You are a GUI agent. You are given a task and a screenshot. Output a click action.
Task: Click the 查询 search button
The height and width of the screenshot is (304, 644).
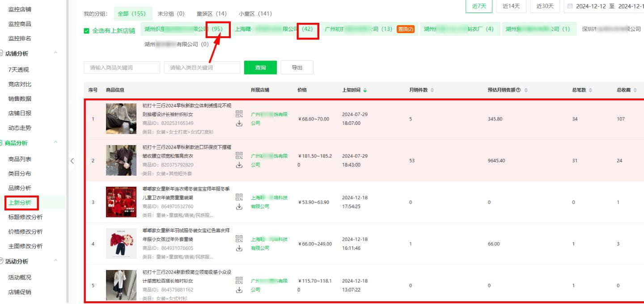260,67
